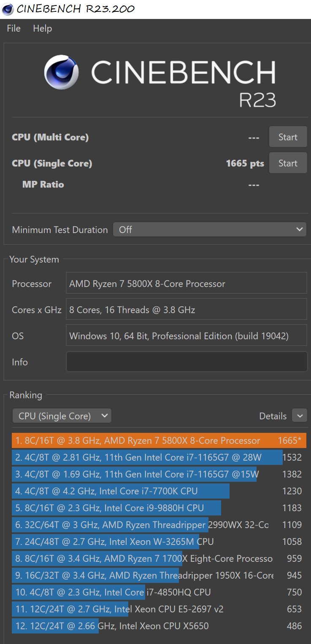
Task: Click the CPU (Single Core) label
Action: point(52,163)
